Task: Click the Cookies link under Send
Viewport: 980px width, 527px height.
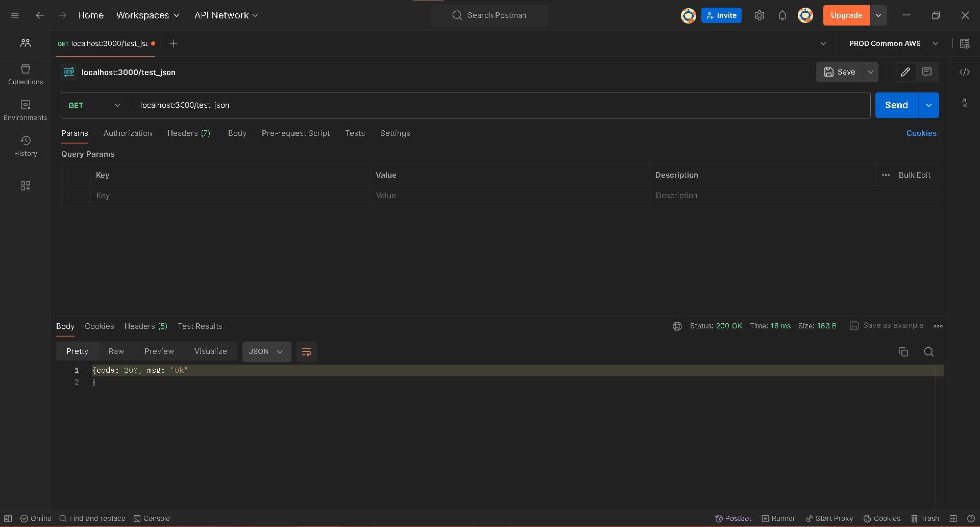Action: coord(921,133)
